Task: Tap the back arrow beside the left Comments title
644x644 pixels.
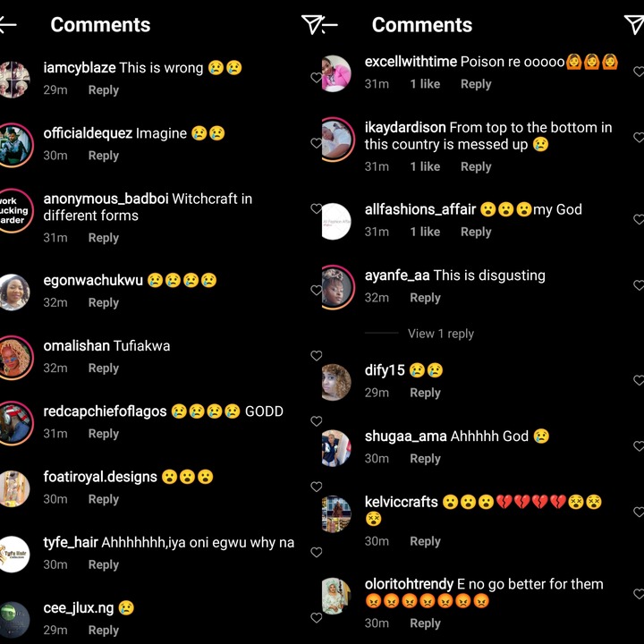Action: pos(7,25)
